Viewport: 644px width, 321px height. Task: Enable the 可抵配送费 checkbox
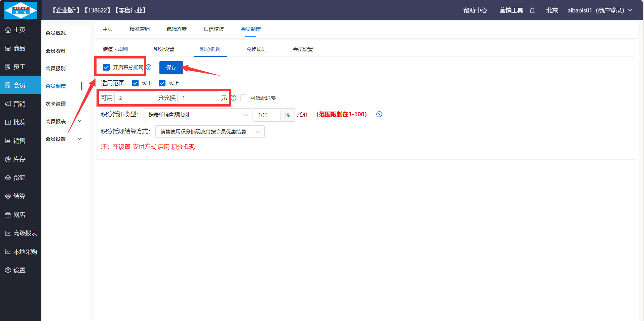(244, 98)
